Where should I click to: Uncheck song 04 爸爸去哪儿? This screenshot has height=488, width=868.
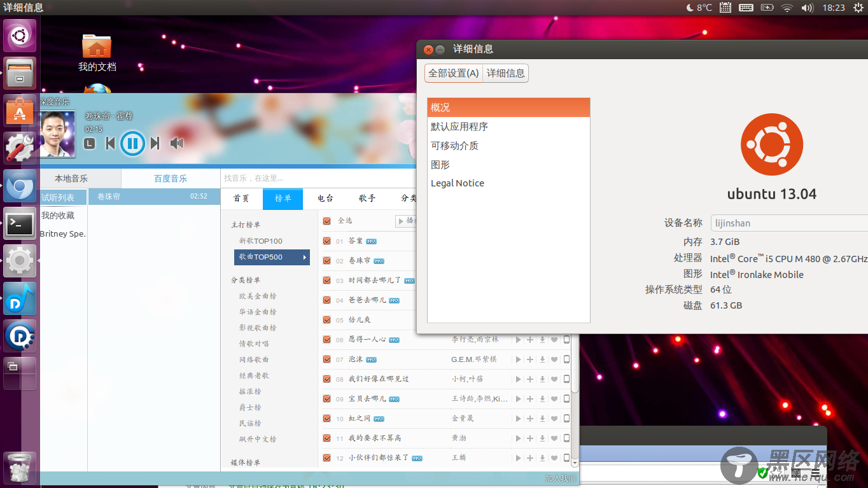[327, 300]
